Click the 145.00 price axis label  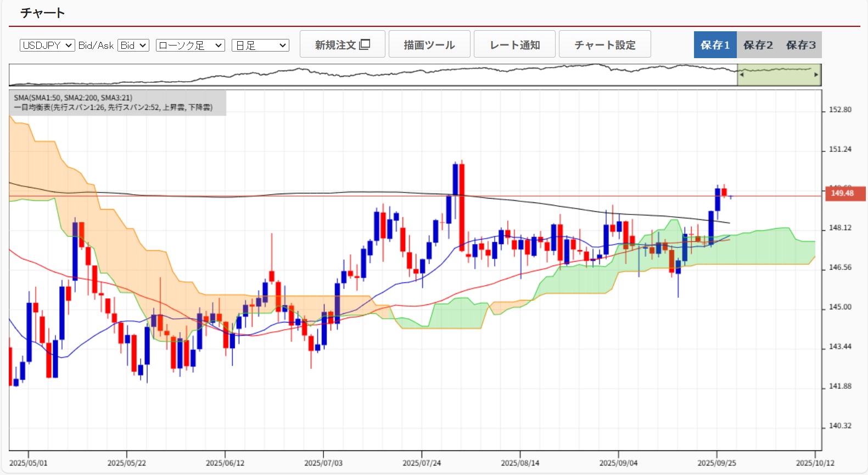[x=840, y=307]
